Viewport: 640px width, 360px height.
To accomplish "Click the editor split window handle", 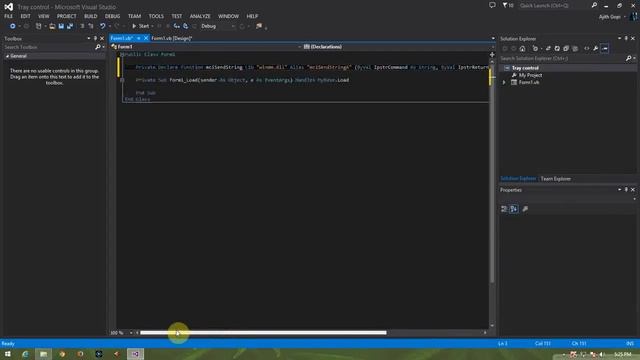I will click(492, 54).
